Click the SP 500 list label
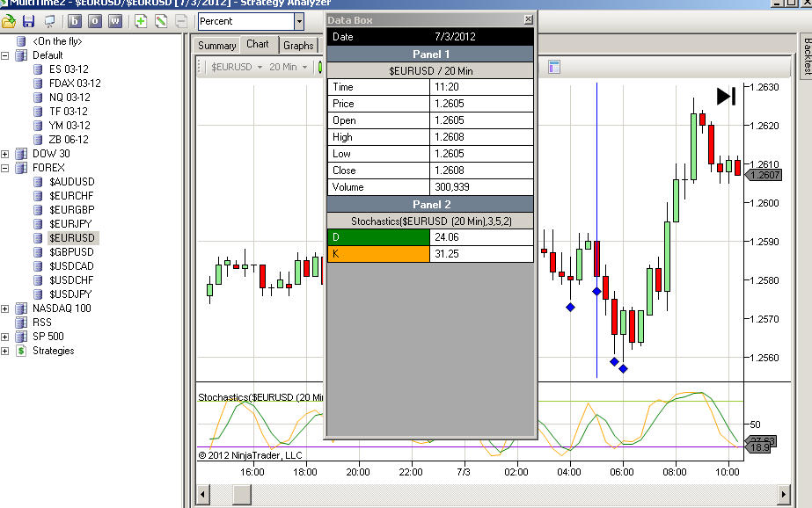 pyautogui.click(x=48, y=337)
